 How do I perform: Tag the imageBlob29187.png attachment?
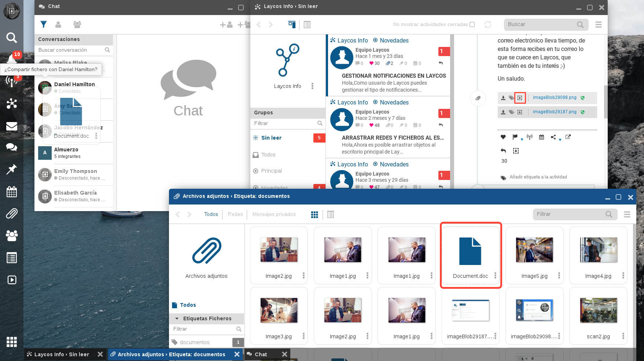[x=511, y=112]
